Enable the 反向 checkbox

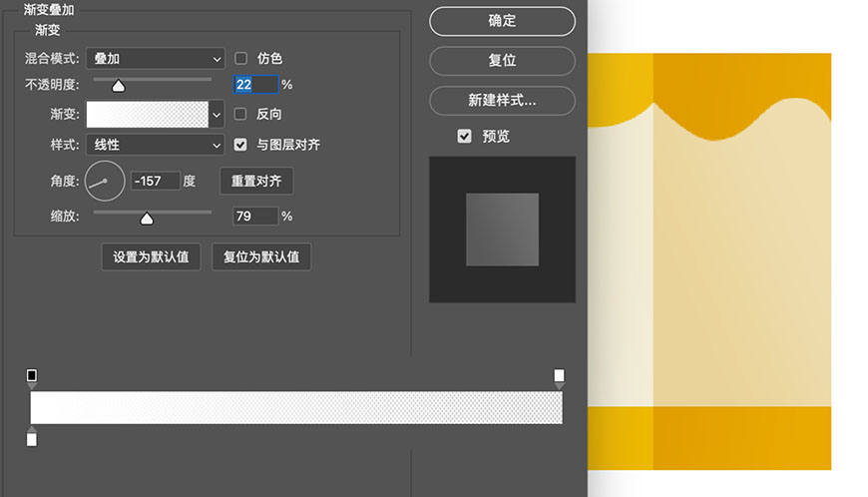240,114
